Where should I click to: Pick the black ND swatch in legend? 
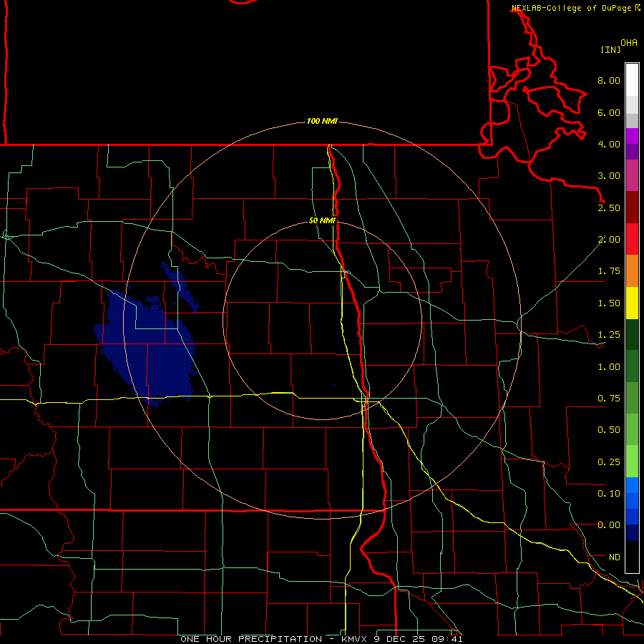coord(632,557)
